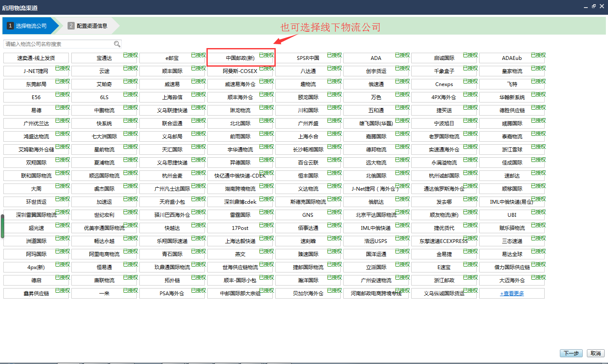Select 雄飞国际(华磊) company
This screenshot has width=608, height=364.
click(x=376, y=124)
